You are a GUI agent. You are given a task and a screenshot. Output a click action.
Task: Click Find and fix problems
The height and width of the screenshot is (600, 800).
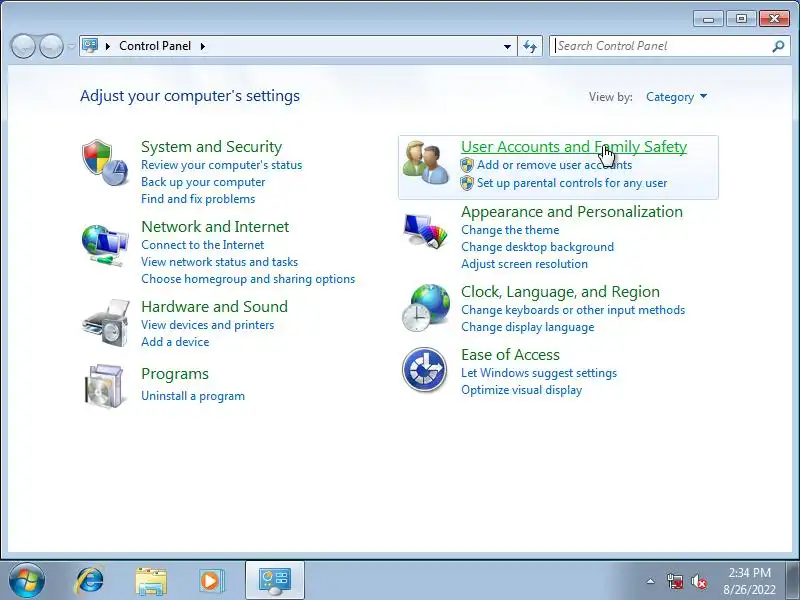[x=198, y=199]
